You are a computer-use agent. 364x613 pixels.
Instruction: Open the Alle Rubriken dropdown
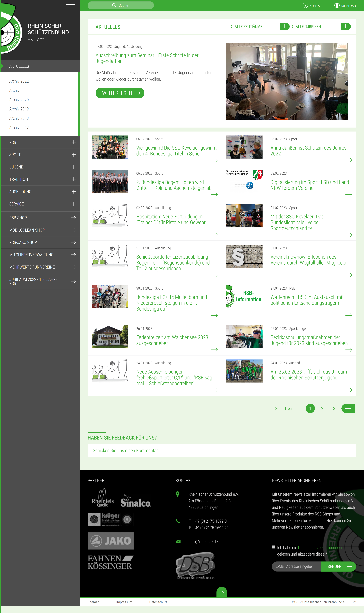(x=321, y=27)
